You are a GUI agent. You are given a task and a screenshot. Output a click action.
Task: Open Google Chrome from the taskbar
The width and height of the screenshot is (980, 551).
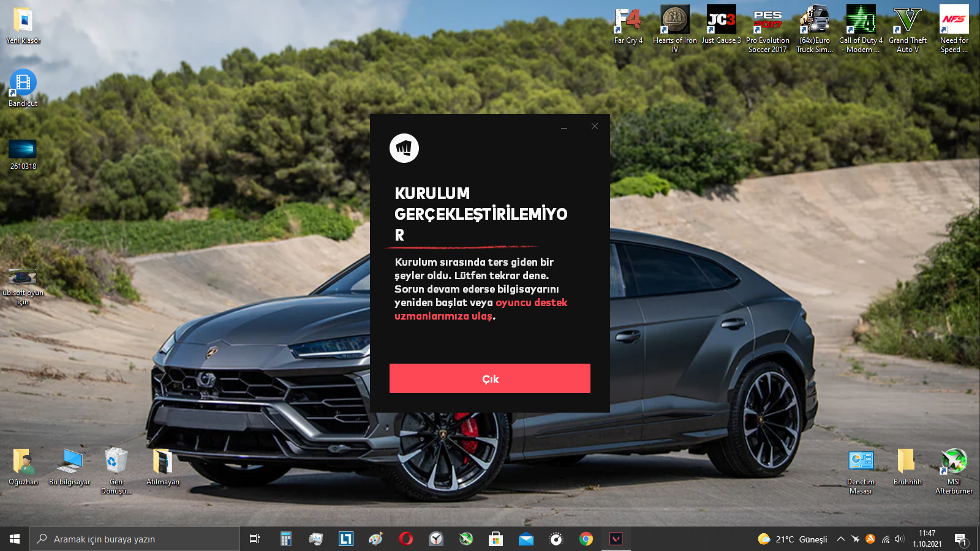pos(586,539)
